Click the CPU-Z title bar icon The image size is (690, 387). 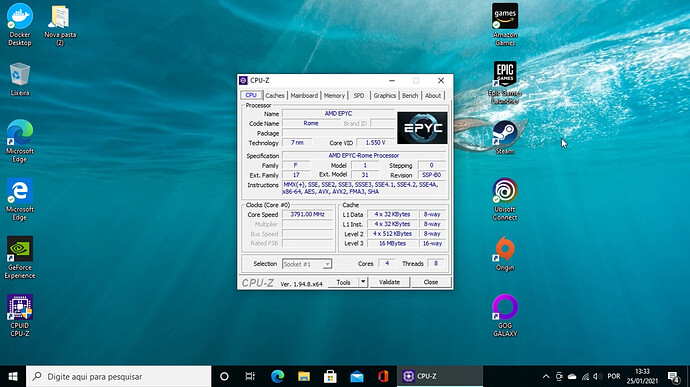[243, 80]
